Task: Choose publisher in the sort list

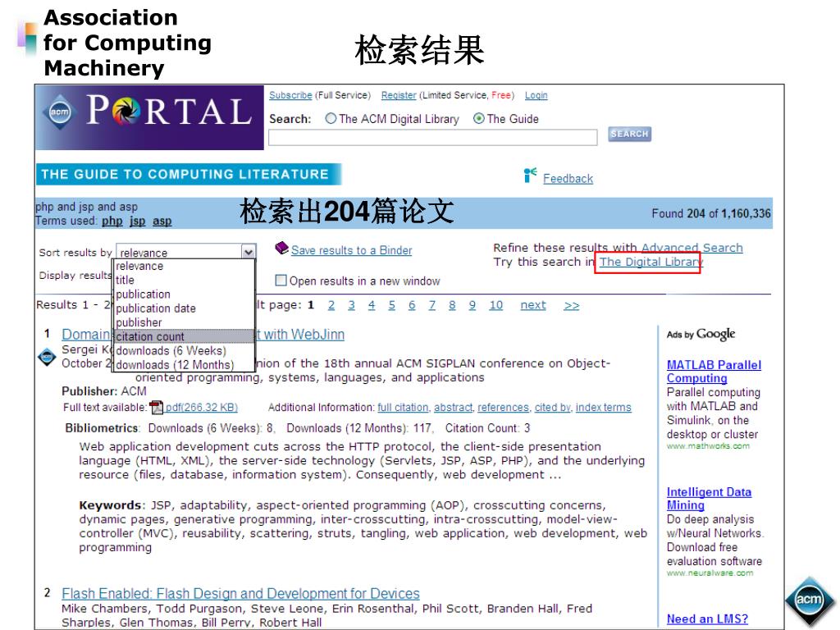Action: [x=185, y=322]
